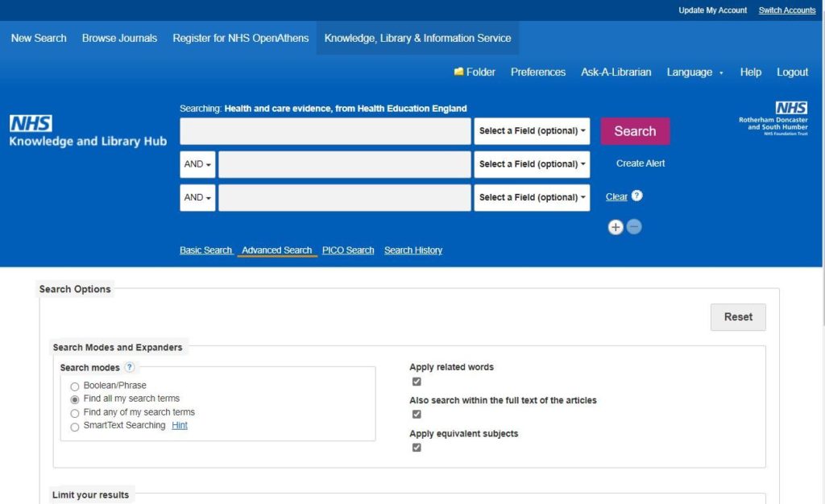Switch to the PICO Search tab
This screenshot has height=504, width=825.
coord(347,250)
